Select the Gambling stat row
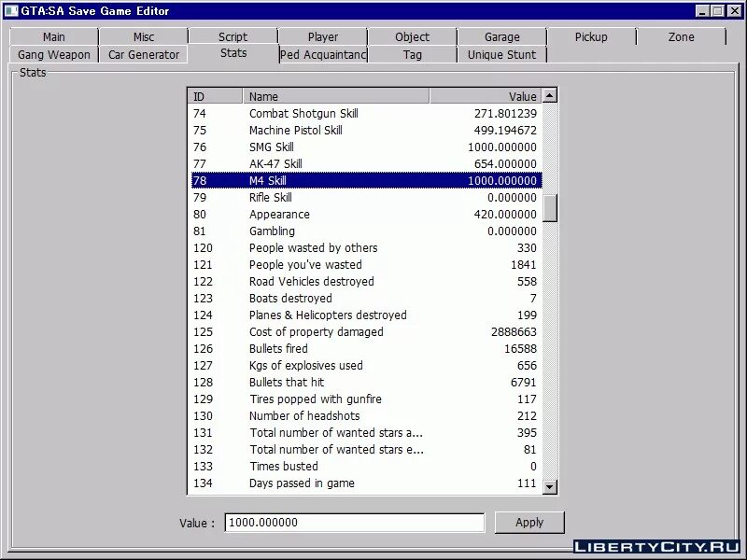Image resolution: width=747 pixels, height=560 pixels. click(x=366, y=231)
